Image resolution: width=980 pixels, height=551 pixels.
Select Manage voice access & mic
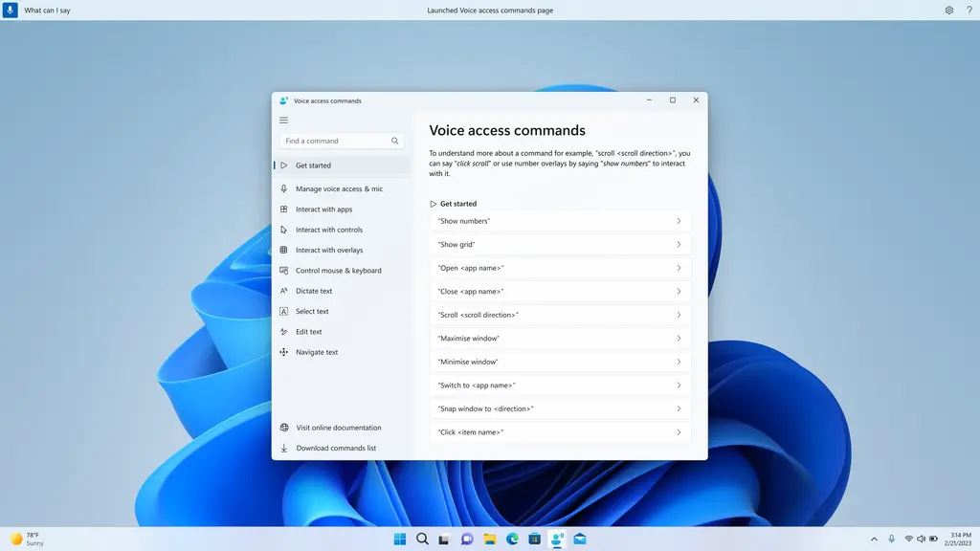click(335, 188)
